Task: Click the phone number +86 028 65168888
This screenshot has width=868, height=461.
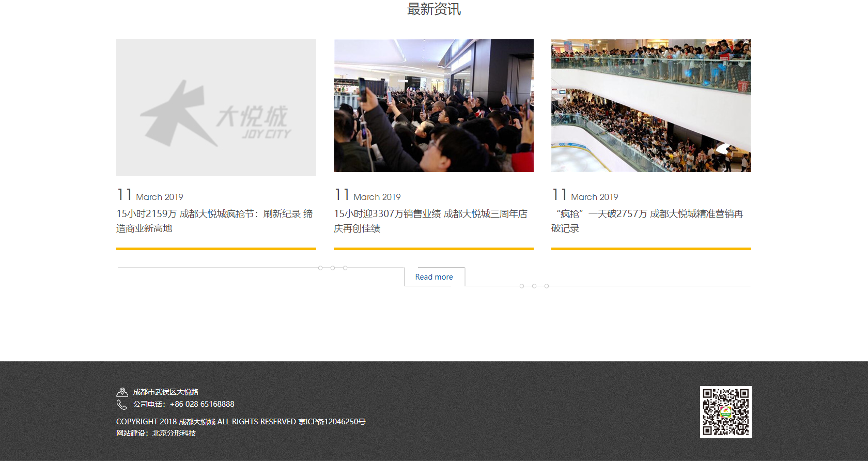Action: (202, 404)
